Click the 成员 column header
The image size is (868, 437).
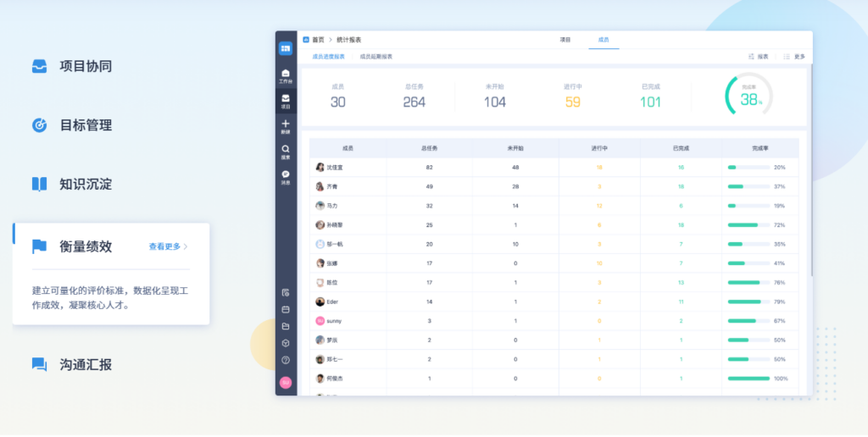point(348,148)
